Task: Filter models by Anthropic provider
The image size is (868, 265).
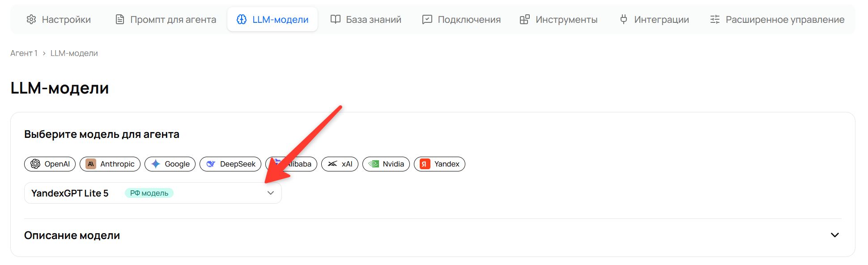Action: click(110, 164)
